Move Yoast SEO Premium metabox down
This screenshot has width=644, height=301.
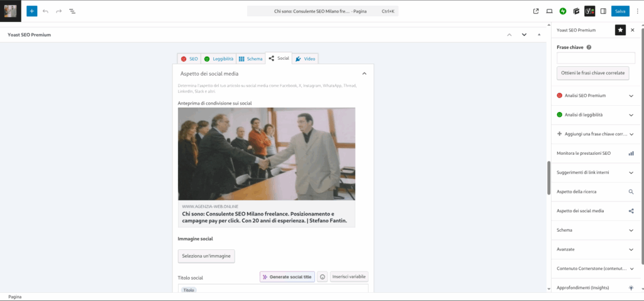(524, 35)
